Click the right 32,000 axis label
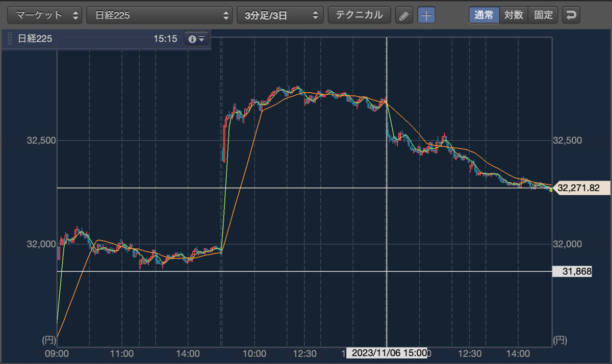This screenshot has height=364, width=612. click(x=567, y=244)
